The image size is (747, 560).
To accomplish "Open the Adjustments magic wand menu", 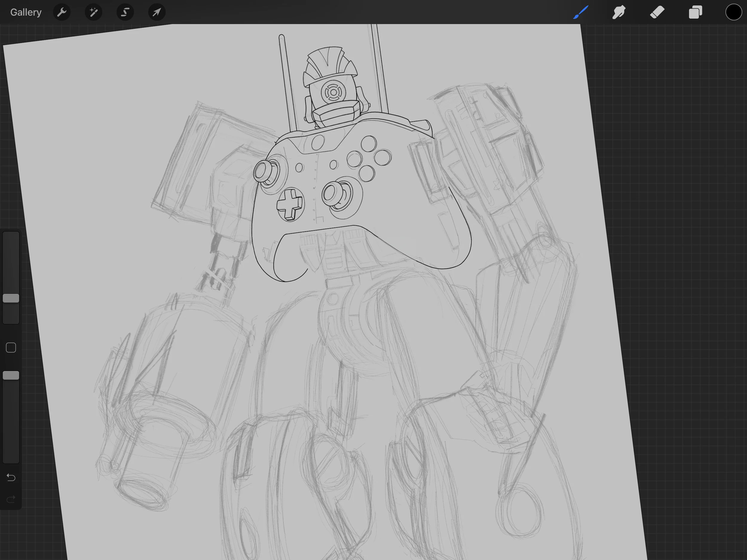I will click(x=94, y=12).
